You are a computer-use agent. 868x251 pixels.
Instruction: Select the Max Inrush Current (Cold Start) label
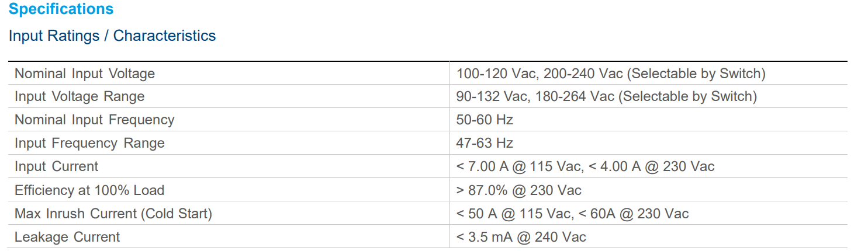click(113, 214)
